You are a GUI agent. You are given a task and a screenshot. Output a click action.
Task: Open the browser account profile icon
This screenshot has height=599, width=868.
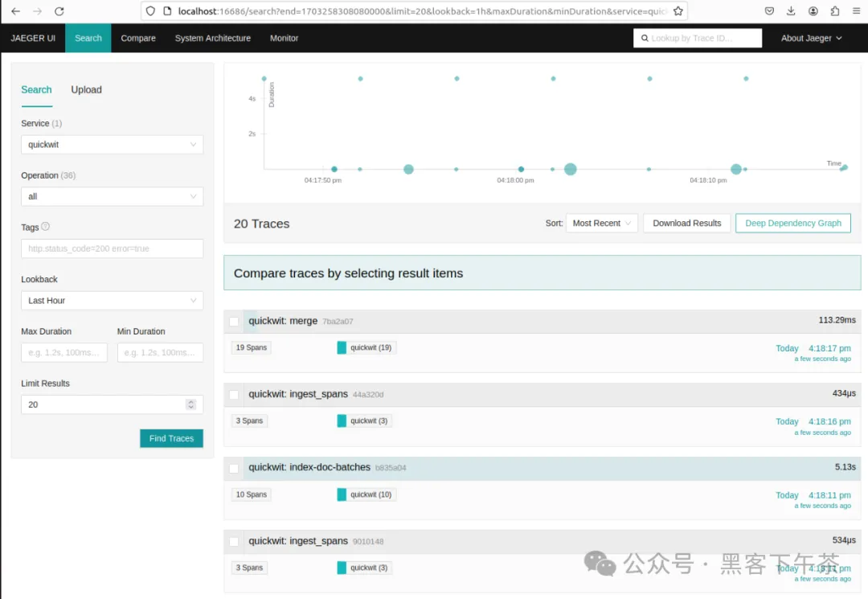pos(813,11)
